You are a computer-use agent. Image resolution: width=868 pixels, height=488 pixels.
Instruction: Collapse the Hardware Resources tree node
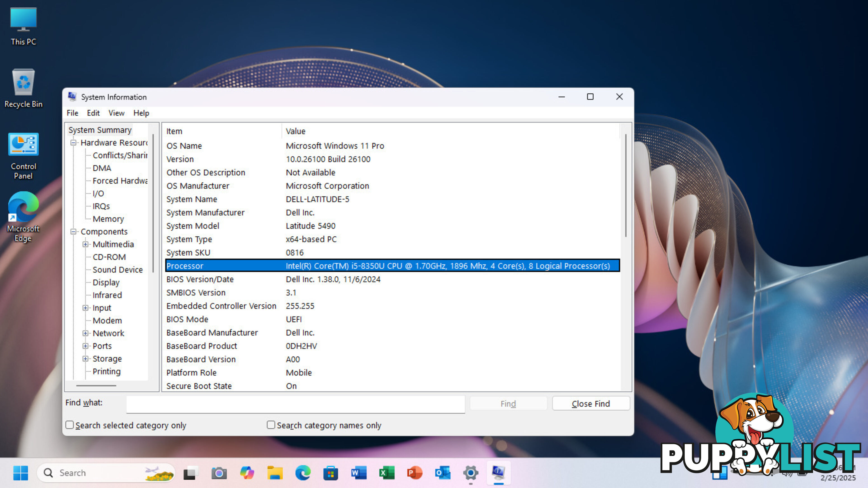point(73,143)
